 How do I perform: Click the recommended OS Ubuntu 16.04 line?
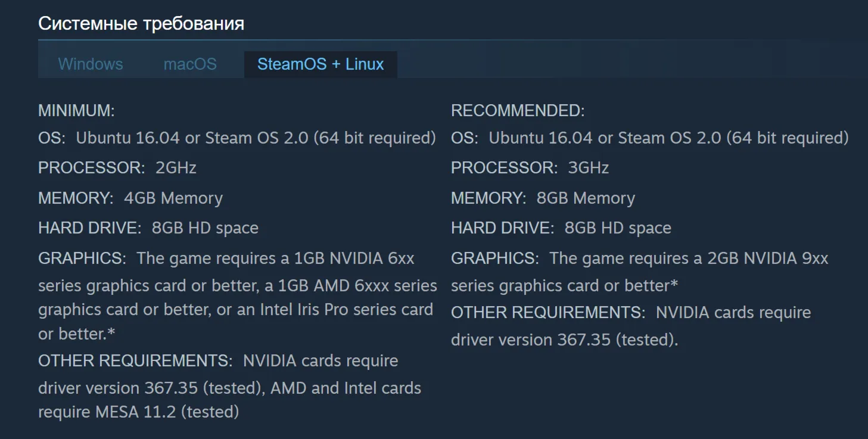coord(650,138)
